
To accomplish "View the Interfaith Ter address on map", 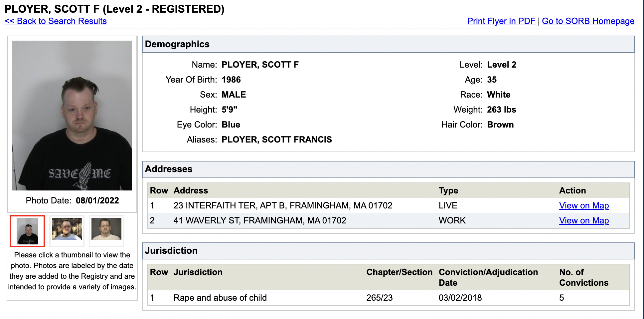I will [x=584, y=205].
